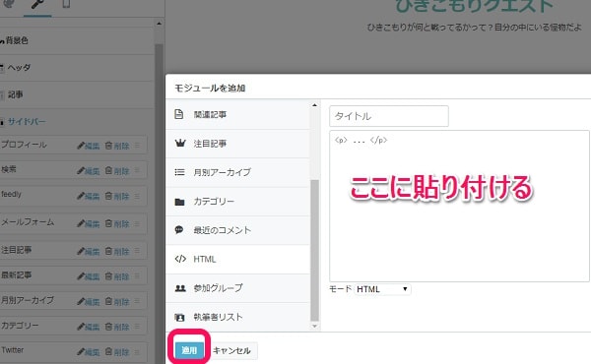Viewport: 591px width, 364px height.
Task: Delete the プロフィール sidebar module
Action: 117,146
